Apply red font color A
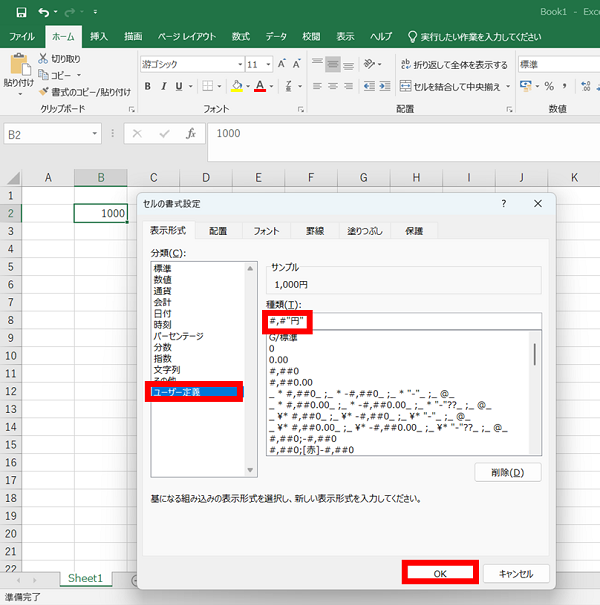 (x=260, y=86)
